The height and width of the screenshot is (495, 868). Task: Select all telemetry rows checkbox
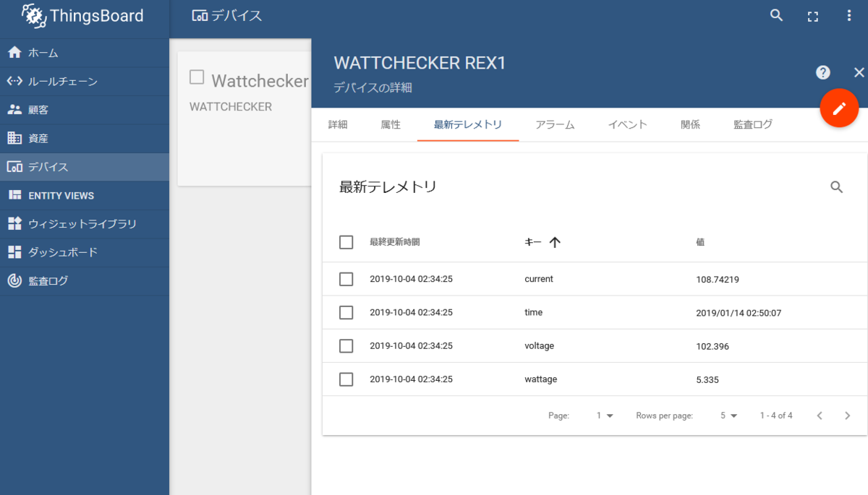[346, 242]
